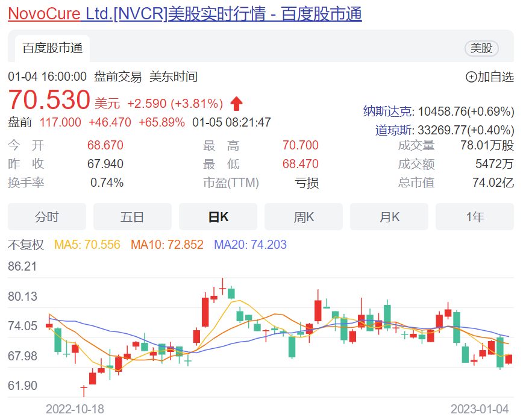The width and height of the screenshot is (526, 420).
Task: Click the MA20 moving average label
Action: 251,245
